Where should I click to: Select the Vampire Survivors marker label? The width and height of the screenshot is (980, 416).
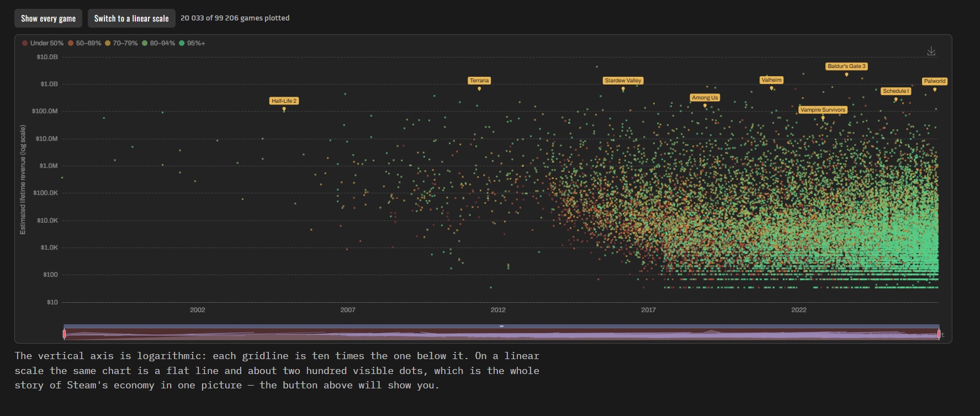coord(823,110)
